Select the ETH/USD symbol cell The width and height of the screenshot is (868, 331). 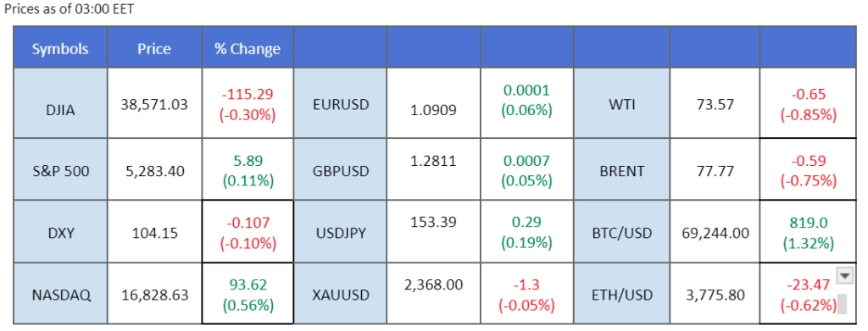pos(621,294)
